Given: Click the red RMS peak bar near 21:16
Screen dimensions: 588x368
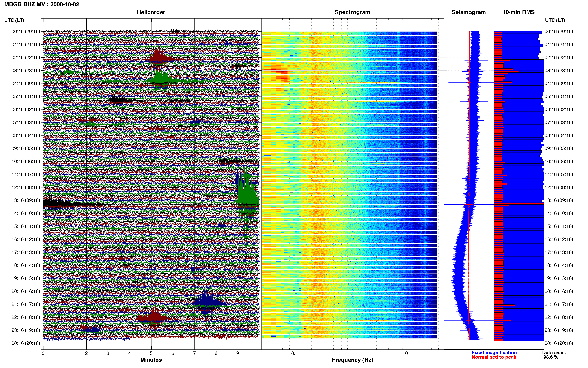Looking at the screenshot, I should (504, 305).
